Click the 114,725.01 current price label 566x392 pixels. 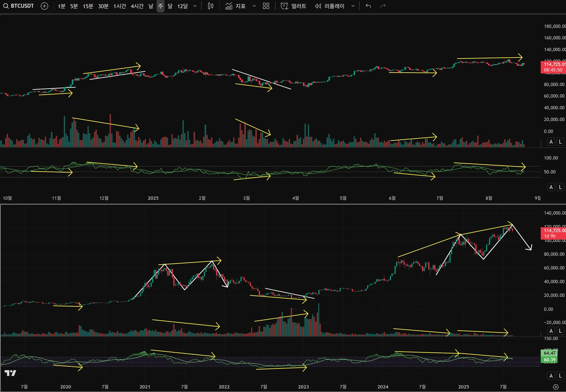(553, 67)
